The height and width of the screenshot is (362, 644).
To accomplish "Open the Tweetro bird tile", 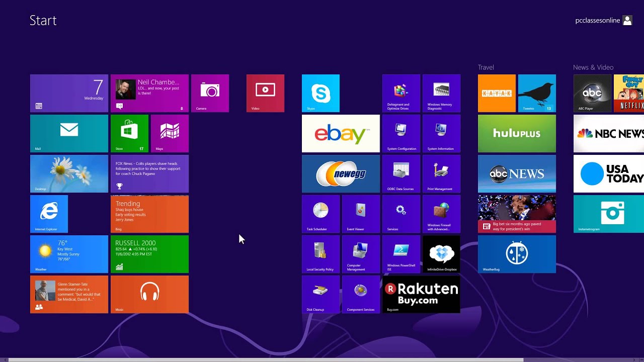I will point(537,93).
